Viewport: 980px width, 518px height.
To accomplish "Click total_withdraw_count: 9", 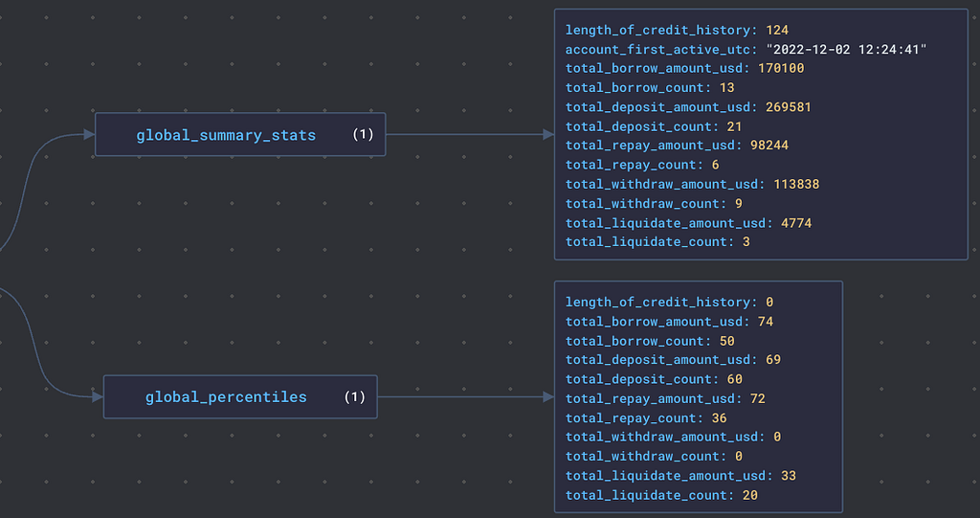I will (654, 203).
